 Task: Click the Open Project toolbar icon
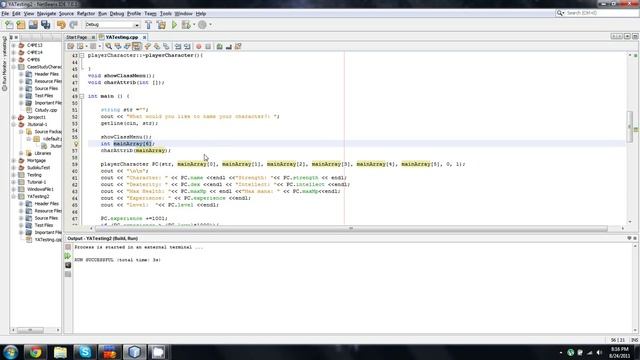tap(33, 25)
